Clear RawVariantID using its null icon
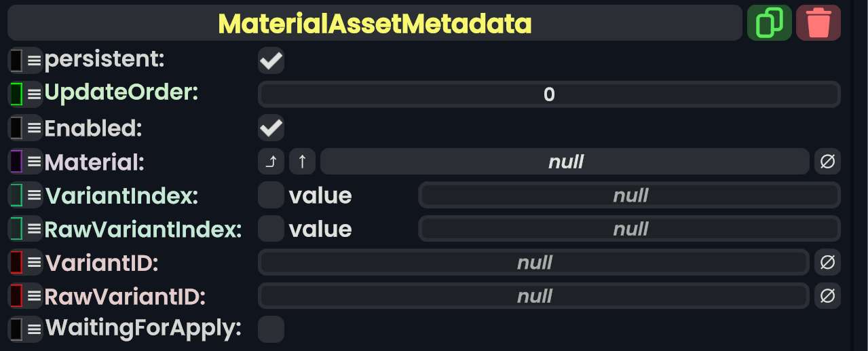The height and width of the screenshot is (351, 868). pos(827,296)
